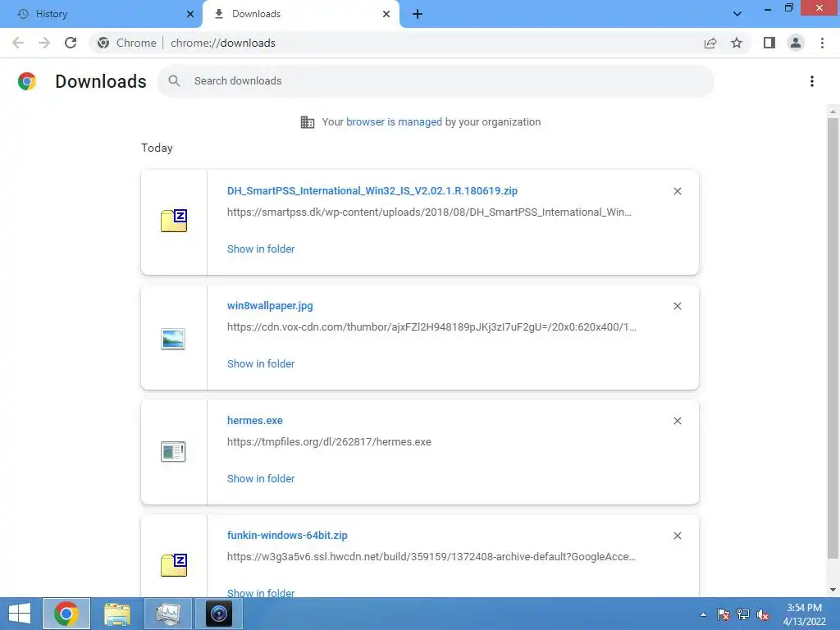The width and height of the screenshot is (840, 630).
Task: Open File Explorer from taskbar
Action: pyautogui.click(x=117, y=614)
